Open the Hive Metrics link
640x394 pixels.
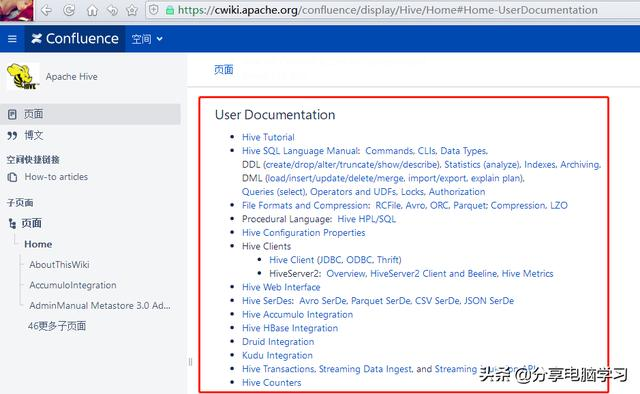tap(527, 274)
